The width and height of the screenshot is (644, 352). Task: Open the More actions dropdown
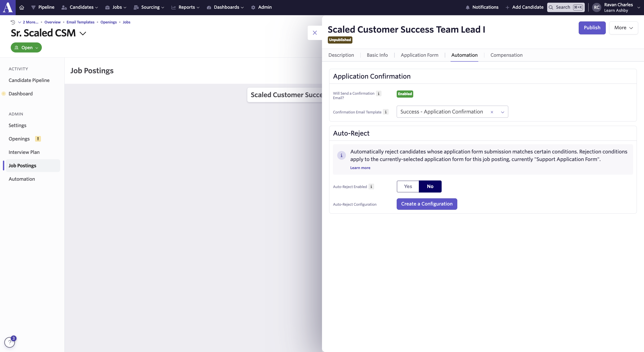[623, 28]
